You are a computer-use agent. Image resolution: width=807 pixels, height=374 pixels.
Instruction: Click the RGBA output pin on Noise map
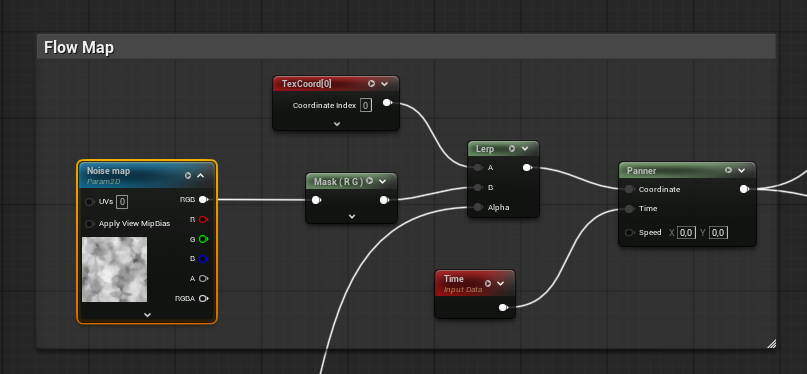coord(203,298)
